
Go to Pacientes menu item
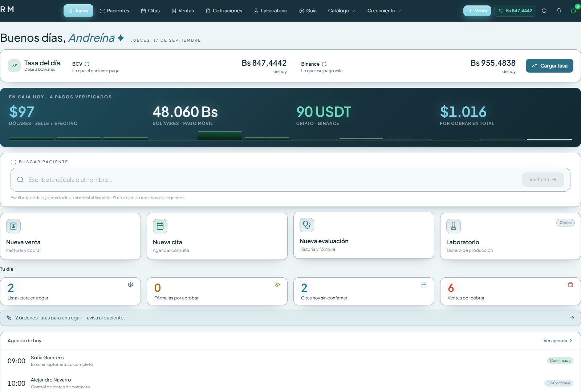click(x=114, y=11)
